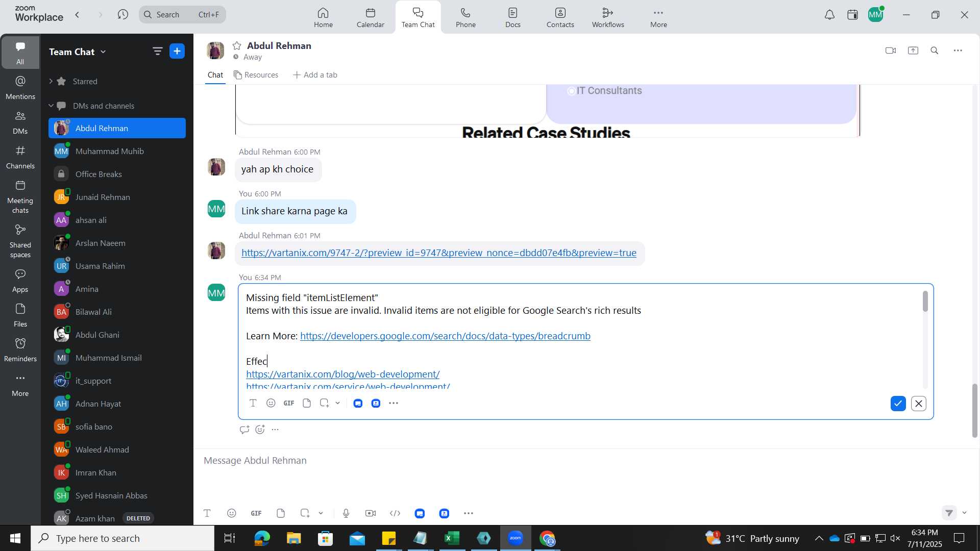The height and width of the screenshot is (551, 980).
Task: Open chat header more options menu
Action: point(958,51)
